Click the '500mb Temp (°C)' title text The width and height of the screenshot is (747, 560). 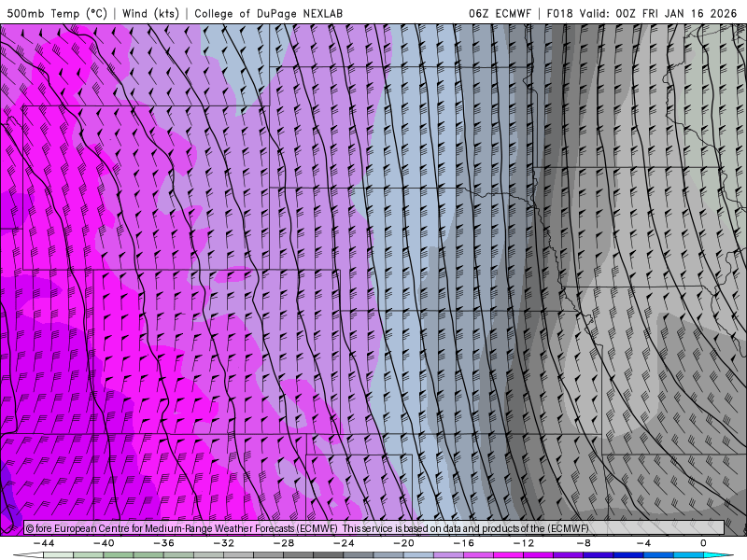coord(57,13)
